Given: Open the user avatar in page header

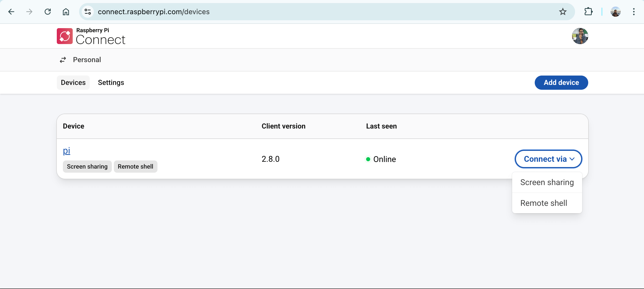Looking at the screenshot, I should pyautogui.click(x=580, y=36).
